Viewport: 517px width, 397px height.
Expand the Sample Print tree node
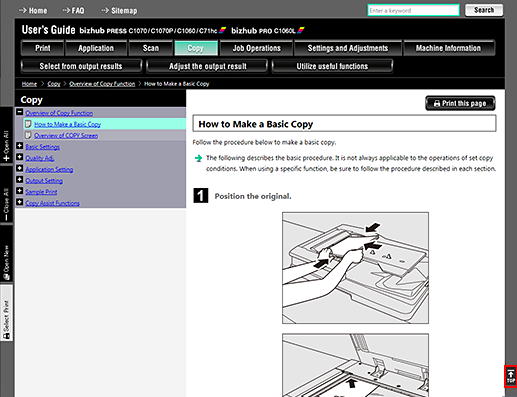(x=20, y=191)
